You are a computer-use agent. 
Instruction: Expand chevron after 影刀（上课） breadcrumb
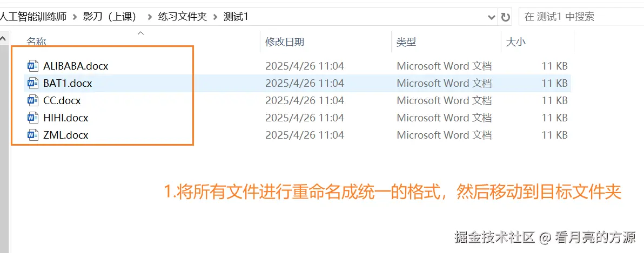point(149,17)
